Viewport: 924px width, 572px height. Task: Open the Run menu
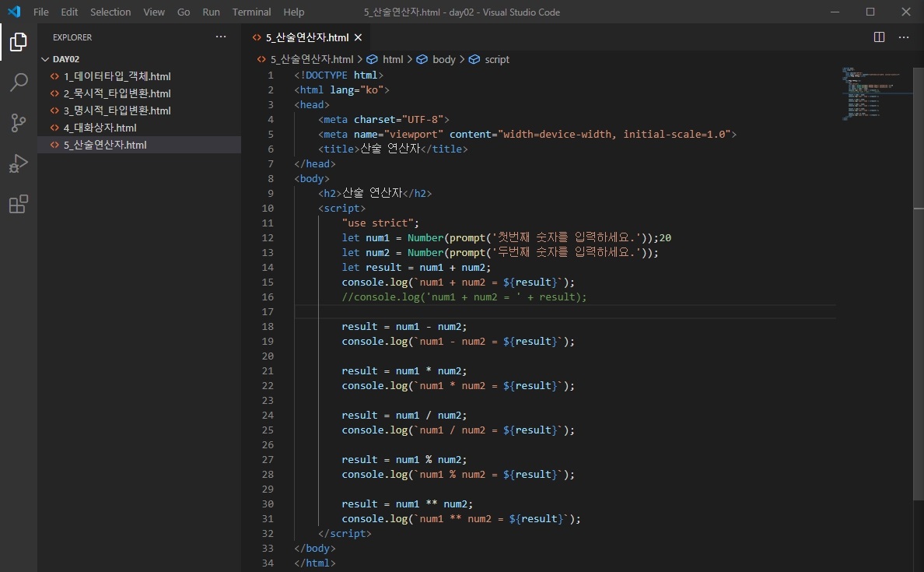click(x=211, y=12)
